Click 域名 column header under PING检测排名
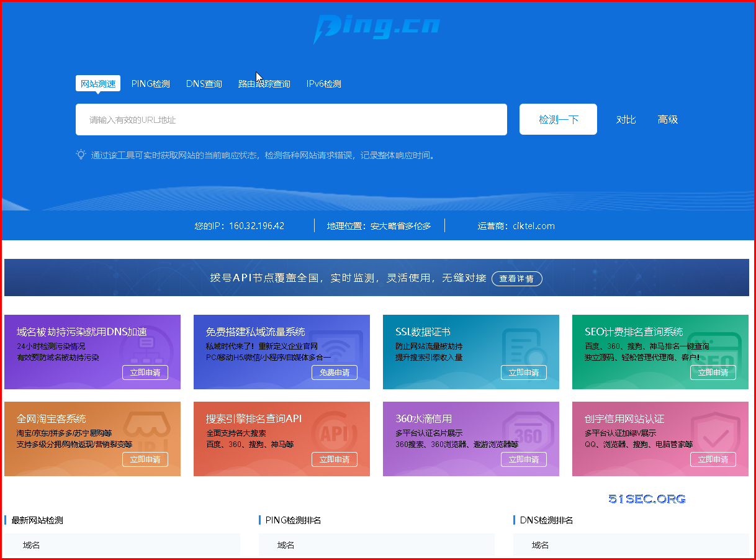Viewport: 756px width, 560px height. (286, 545)
